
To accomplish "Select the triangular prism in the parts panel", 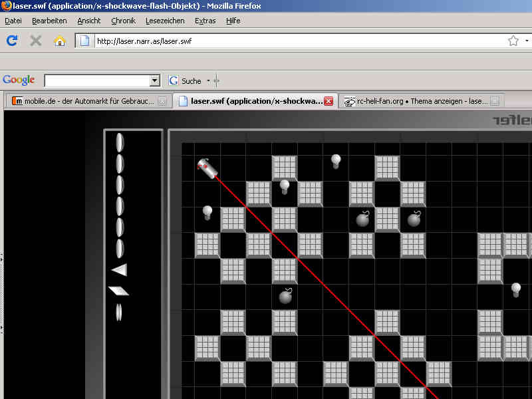I will [120, 270].
